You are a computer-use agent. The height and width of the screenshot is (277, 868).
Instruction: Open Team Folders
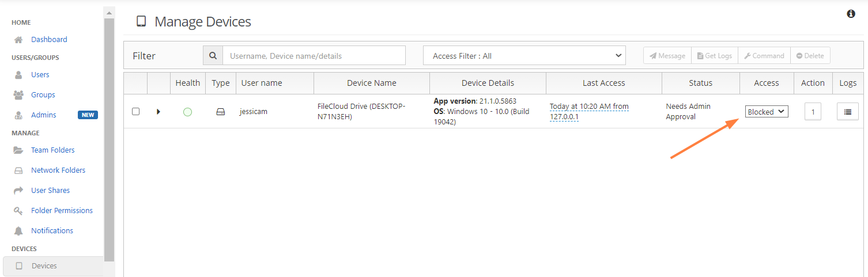52,150
